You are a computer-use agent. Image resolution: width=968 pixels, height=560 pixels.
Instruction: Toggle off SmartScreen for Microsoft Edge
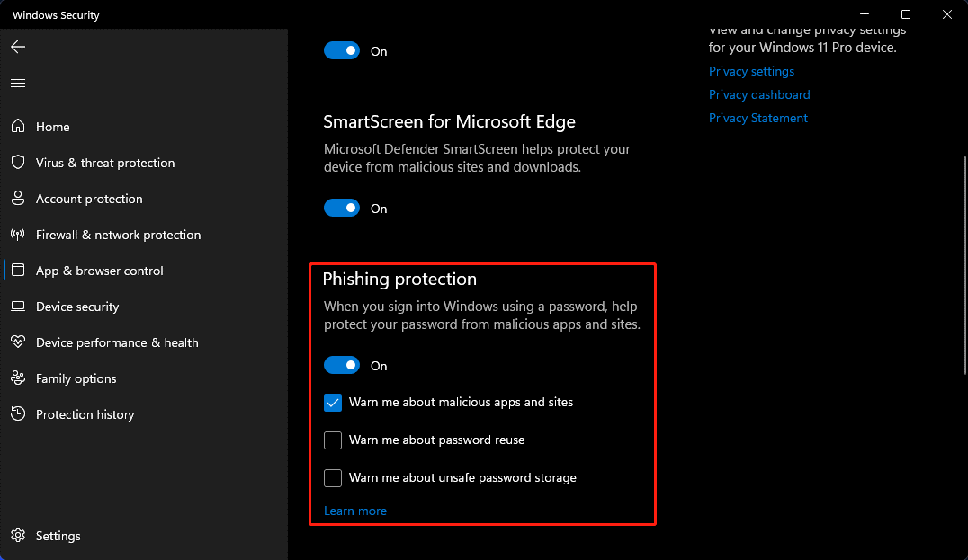(x=342, y=208)
